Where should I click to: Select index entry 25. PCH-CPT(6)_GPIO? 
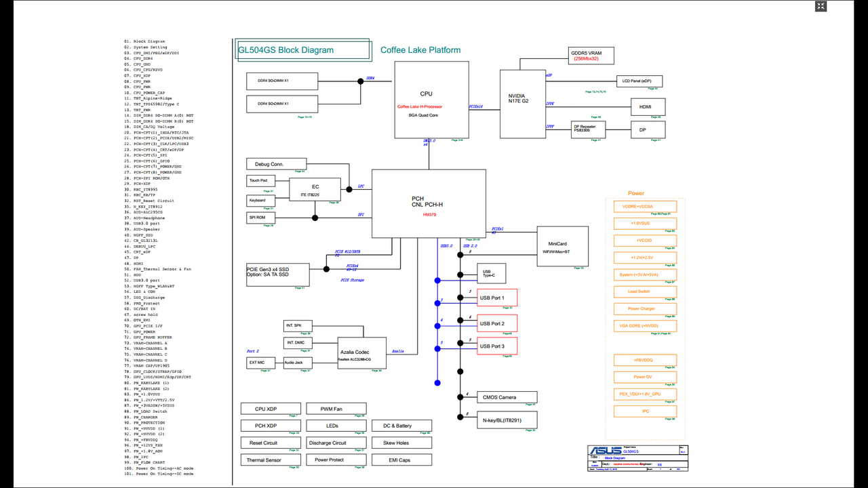coord(147,161)
